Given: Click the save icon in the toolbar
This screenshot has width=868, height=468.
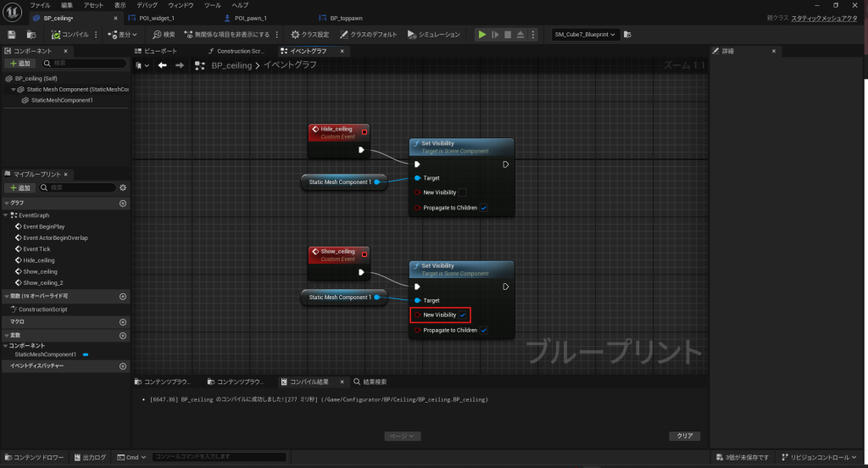Looking at the screenshot, I should tap(12, 35).
